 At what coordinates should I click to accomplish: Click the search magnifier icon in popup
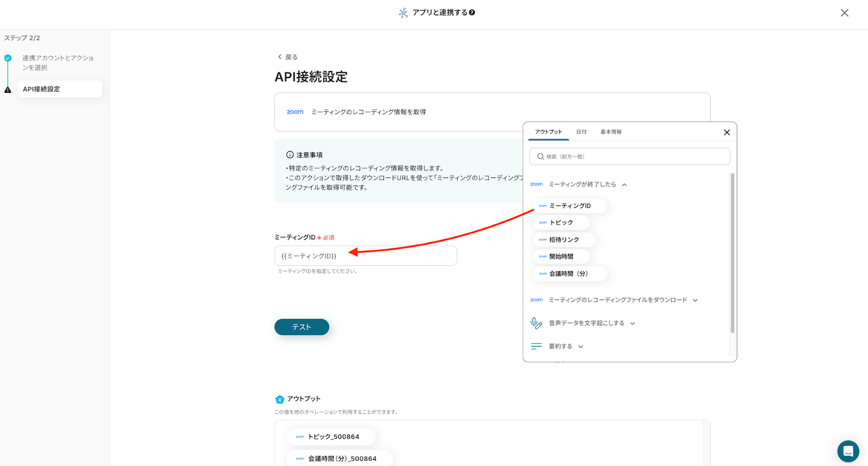point(540,157)
